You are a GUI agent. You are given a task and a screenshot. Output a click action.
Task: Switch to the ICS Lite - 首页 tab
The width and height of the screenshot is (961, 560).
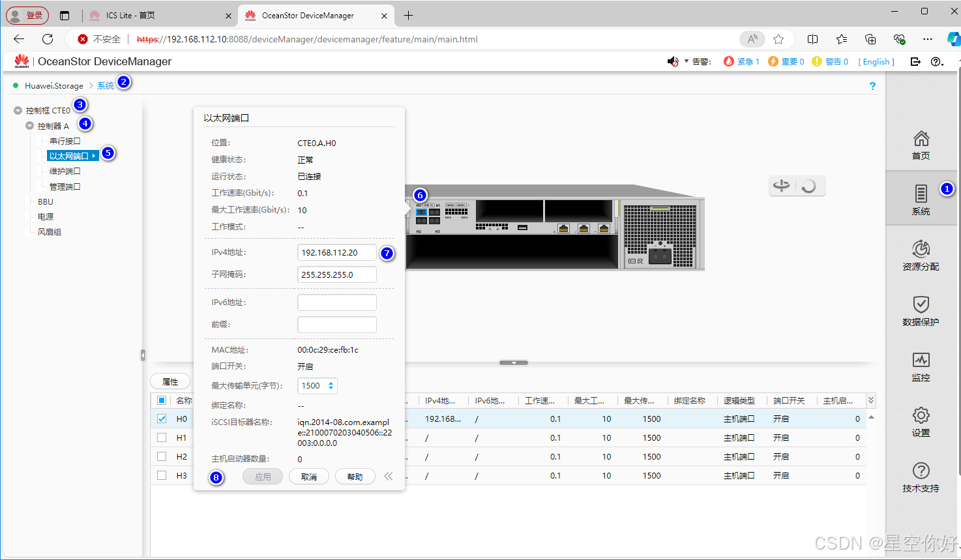pyautogui.click(x=160, y=15)
